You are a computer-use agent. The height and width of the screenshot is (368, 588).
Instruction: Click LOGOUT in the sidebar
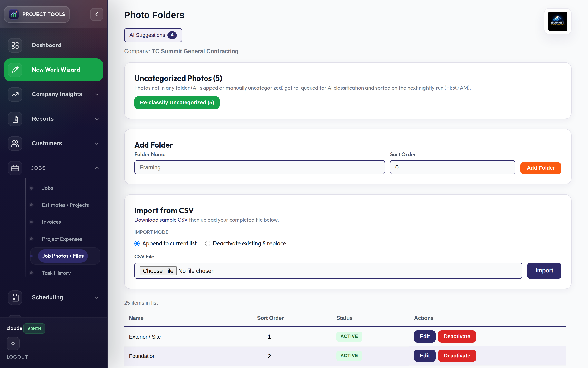tap(17, 357)
